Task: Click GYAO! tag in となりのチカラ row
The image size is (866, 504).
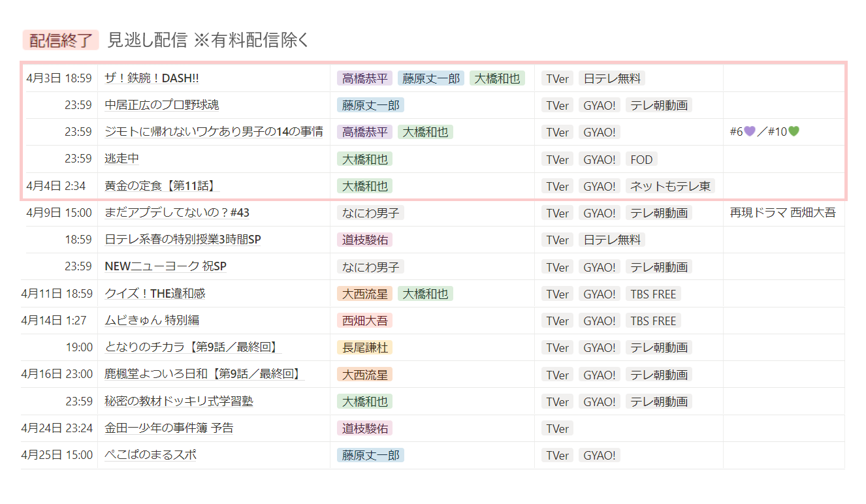Action: point(600,347)
